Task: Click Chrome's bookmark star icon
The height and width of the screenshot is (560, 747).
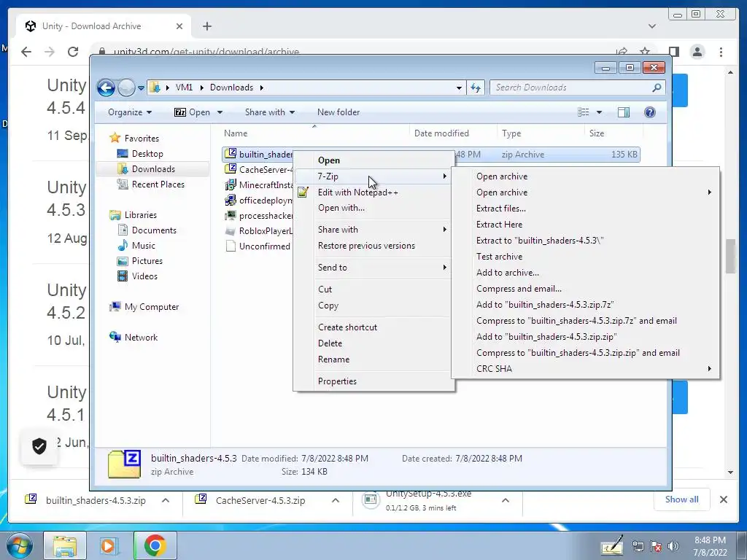Action: pos(645,52)
